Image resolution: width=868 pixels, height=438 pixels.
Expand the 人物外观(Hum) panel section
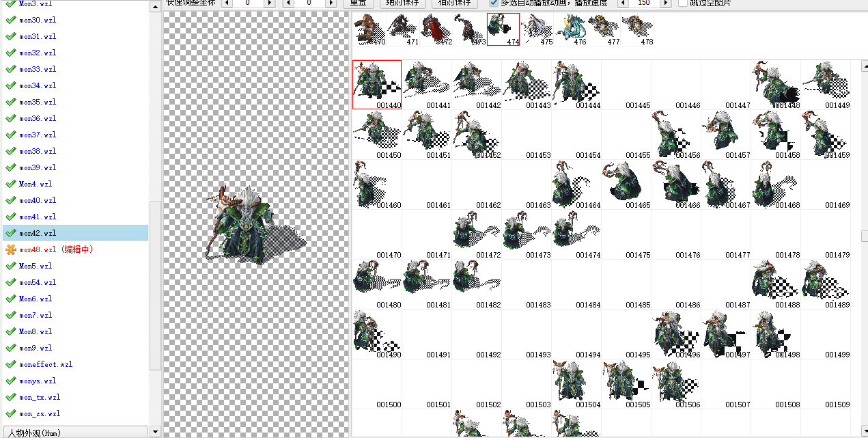point(74,432)
